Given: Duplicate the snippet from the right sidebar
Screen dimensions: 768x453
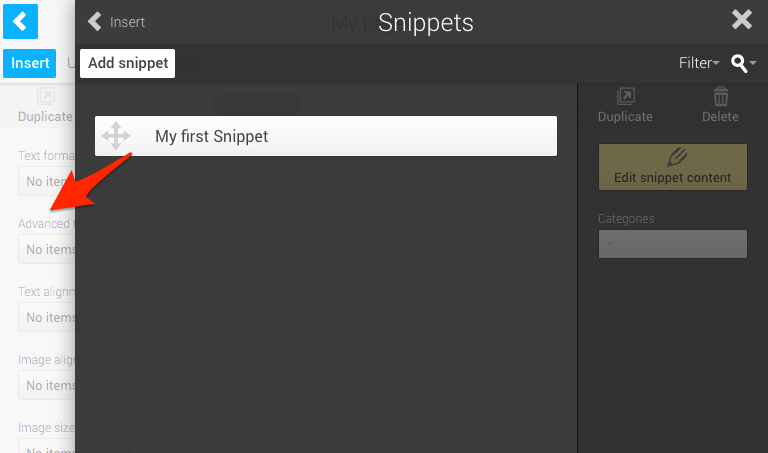Looking at the screenshot, I should pos(625,105).
